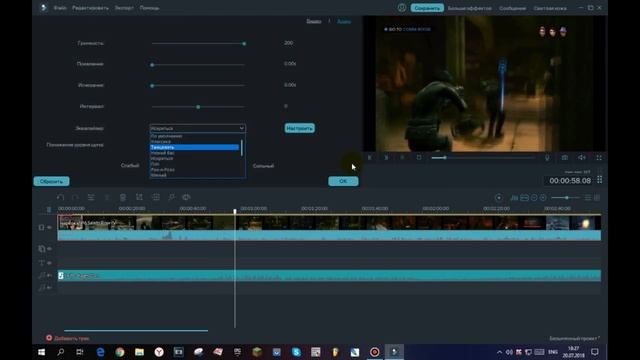
Task: Toggle video track visibility eye
Action: click(x=49, y=227)
